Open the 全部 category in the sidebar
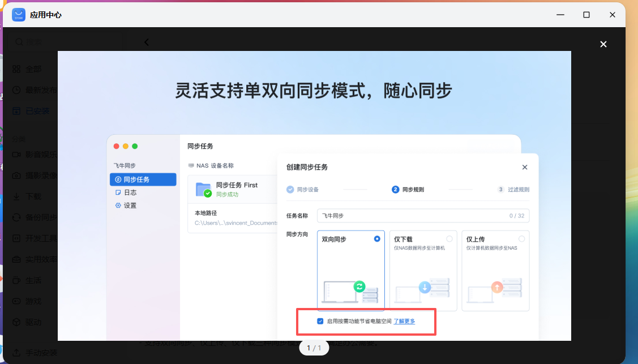 point(28,69)
